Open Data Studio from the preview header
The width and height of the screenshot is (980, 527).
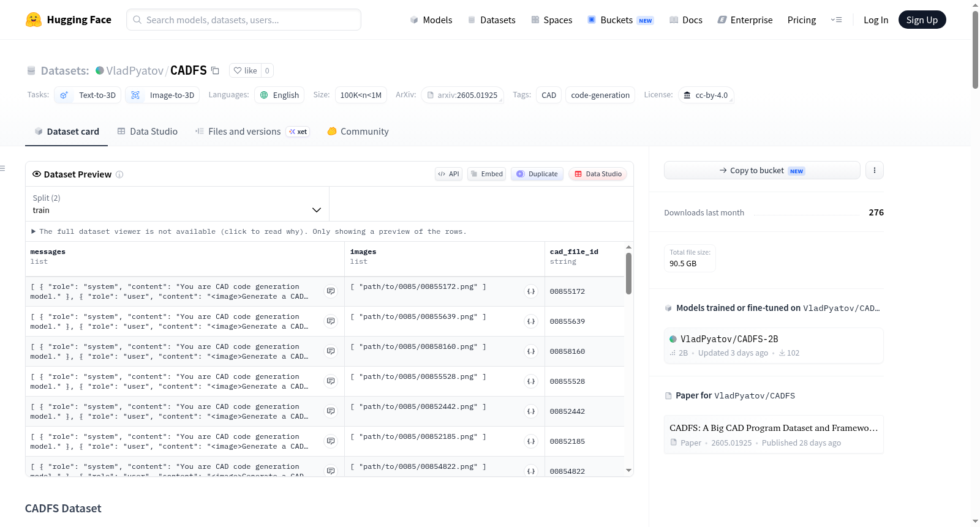point(598,174)
